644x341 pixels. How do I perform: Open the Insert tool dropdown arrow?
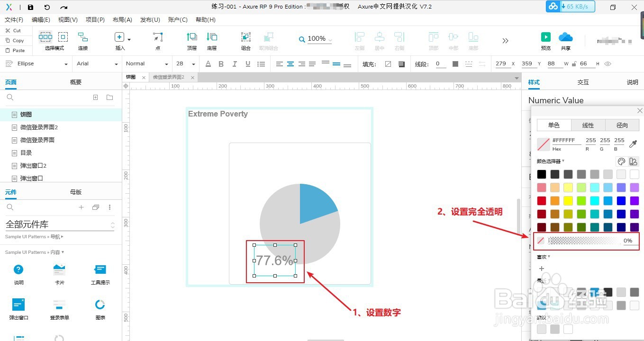click(x=129, y=39)
